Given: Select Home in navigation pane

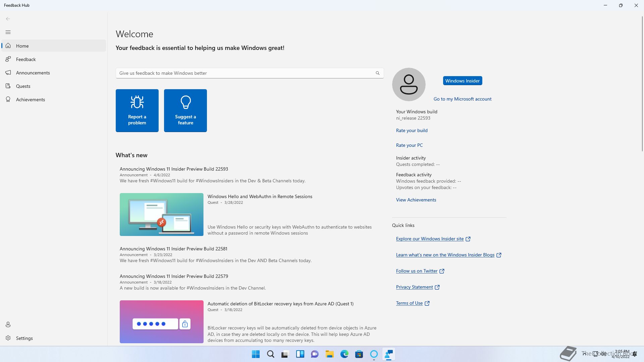Looking at the screenshot, I should tap(54, 46).
